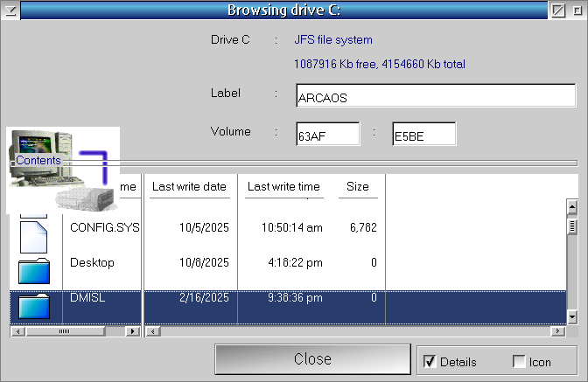588x382 pixels.
Task: Click the Size column header
Action: click(357, 187)
